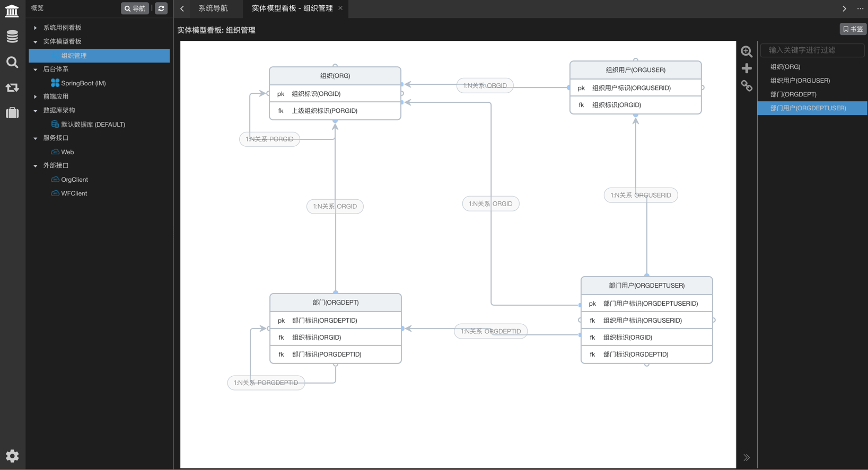Click the cloud icon next to WFClient

[55, 193]
